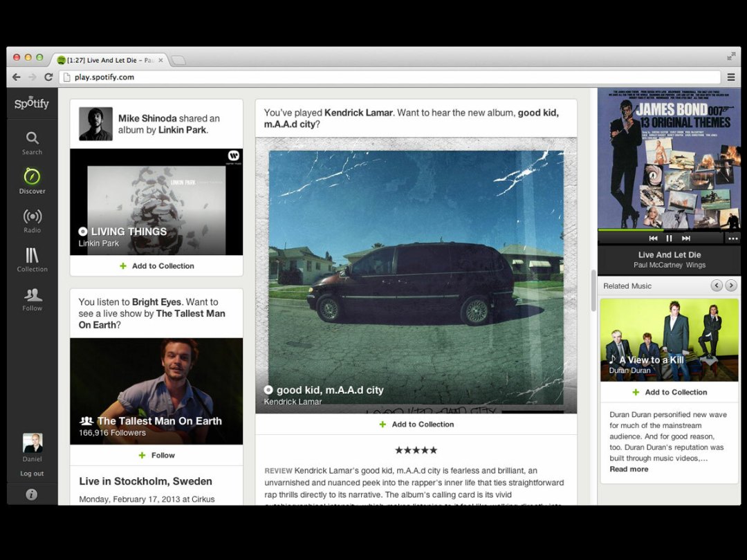This screenshot has height=560, width=747.
Task: Click the Log out link
Action: tap(32, 474)
